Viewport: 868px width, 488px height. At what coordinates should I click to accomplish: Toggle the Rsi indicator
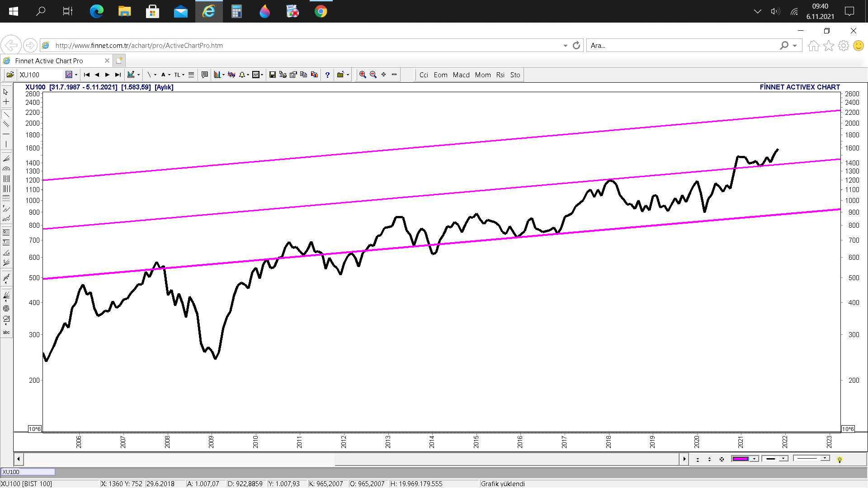point(500,75)
